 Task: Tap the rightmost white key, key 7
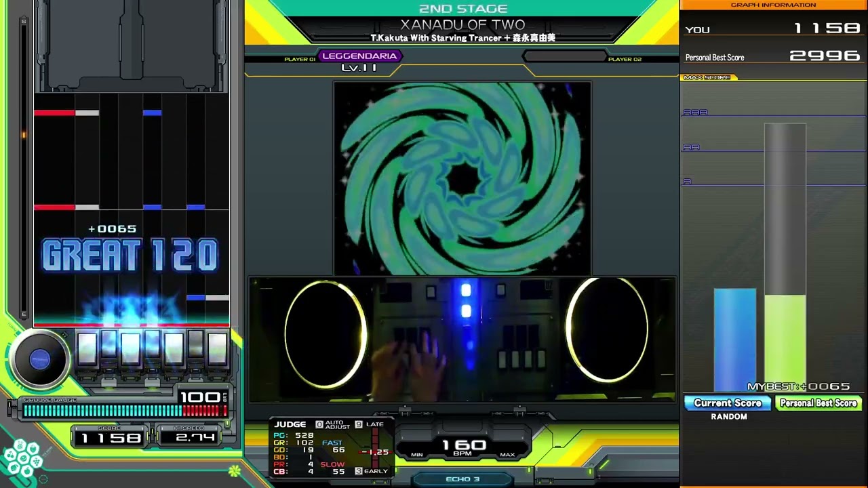217,349
